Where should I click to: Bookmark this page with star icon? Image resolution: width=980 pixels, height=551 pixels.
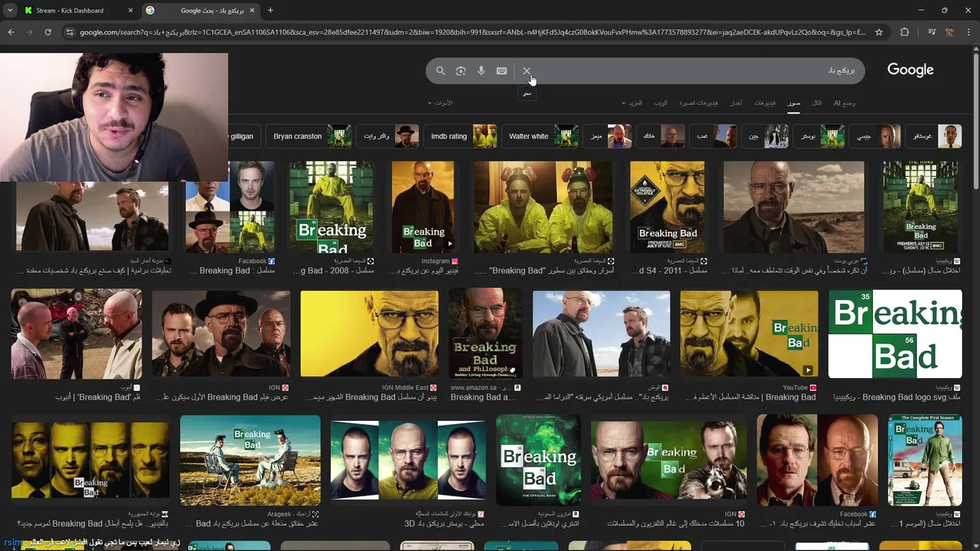tap(879, 32)
